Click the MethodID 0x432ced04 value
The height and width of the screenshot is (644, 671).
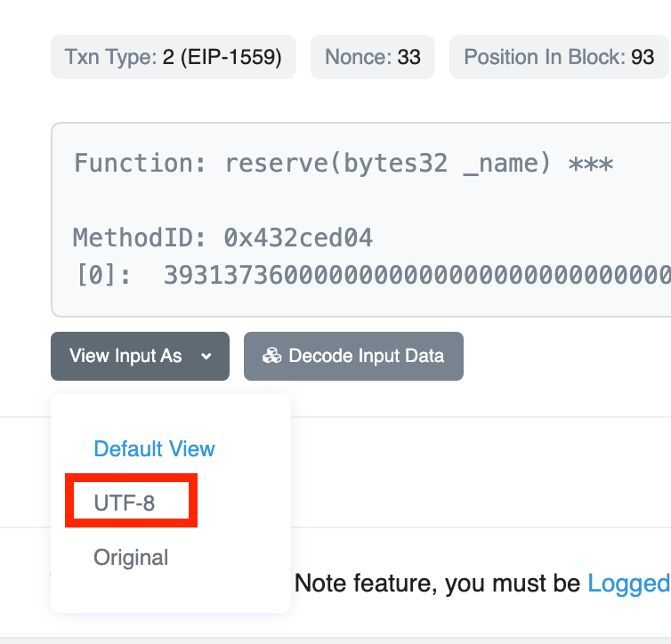coord(298,237)
